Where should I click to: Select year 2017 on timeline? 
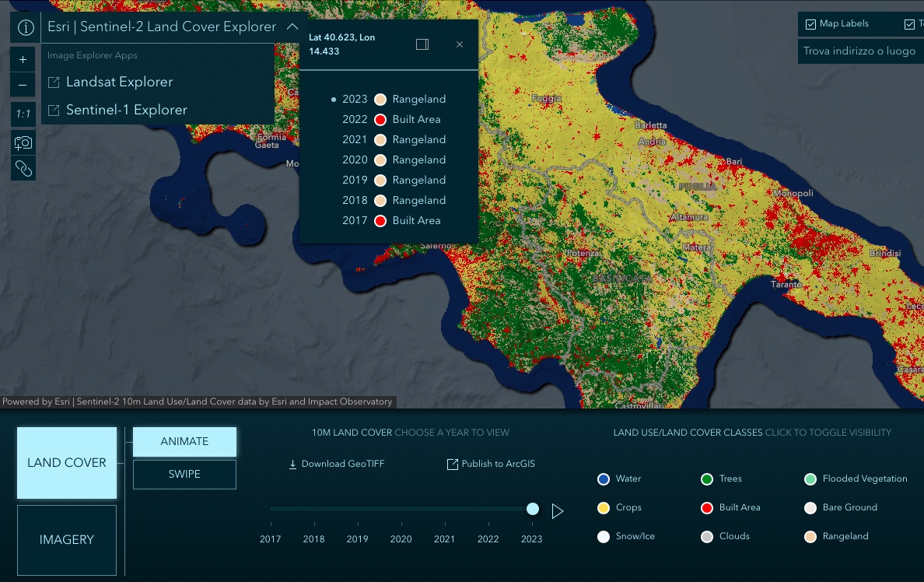(271, 539)
